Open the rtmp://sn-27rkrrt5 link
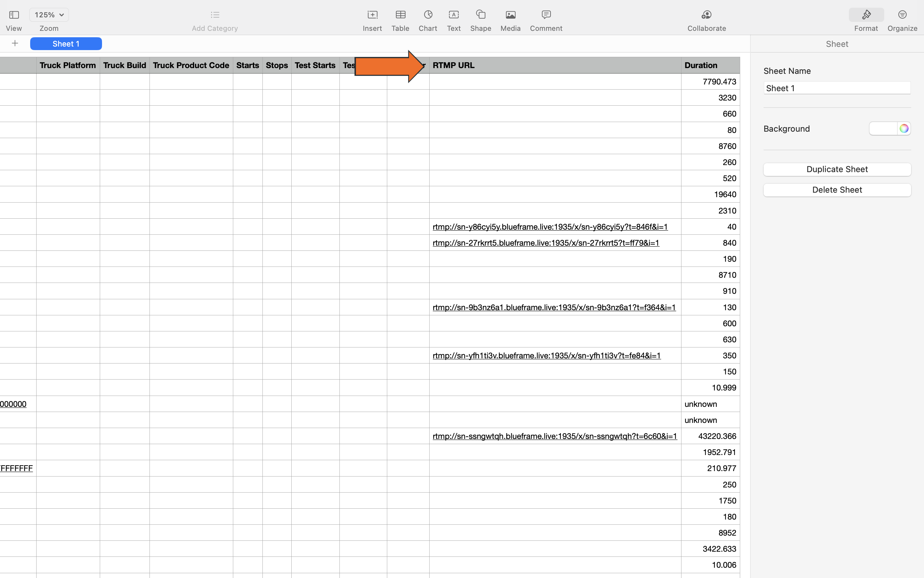 pyautogui.click(x=546, y=243)
